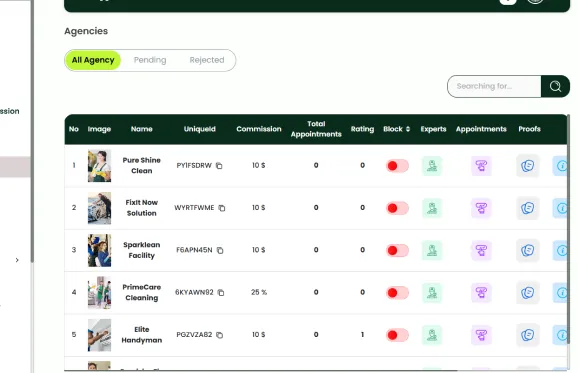This screenshot has width=578, height=373.
Task: Click the Rating column header
Action: 362,129
